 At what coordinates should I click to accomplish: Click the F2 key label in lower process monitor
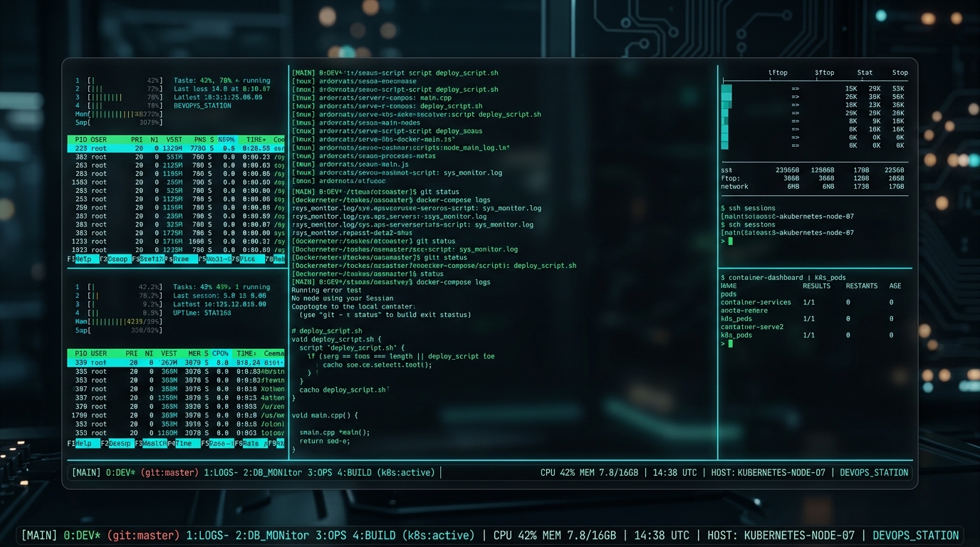click(117, 443)
